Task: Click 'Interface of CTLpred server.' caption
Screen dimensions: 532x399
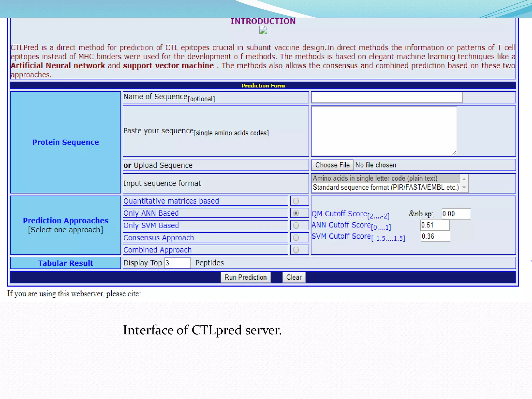Action: click(x=202, y=330)
